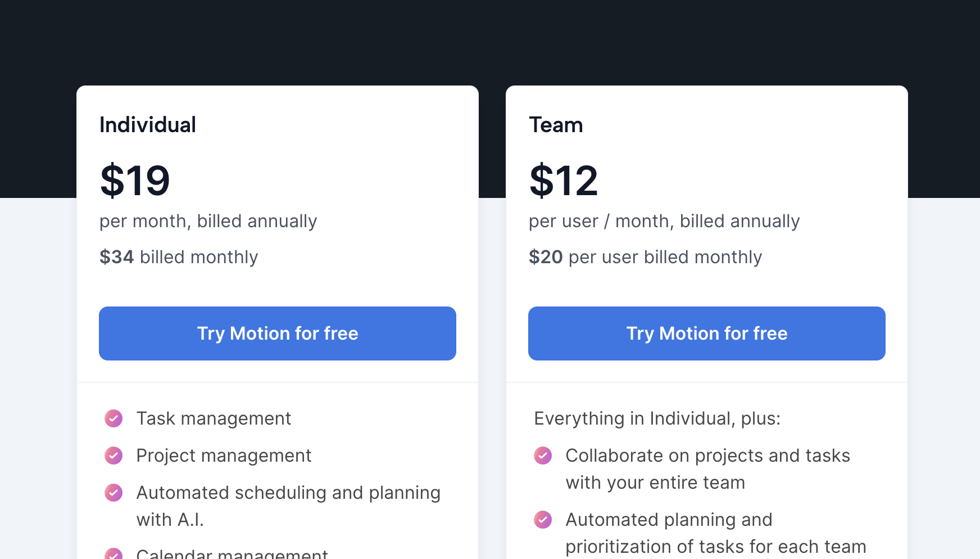This screenshot has width=980, height=559.
Task: Select the Team plan heading
Action: (556, 125)
